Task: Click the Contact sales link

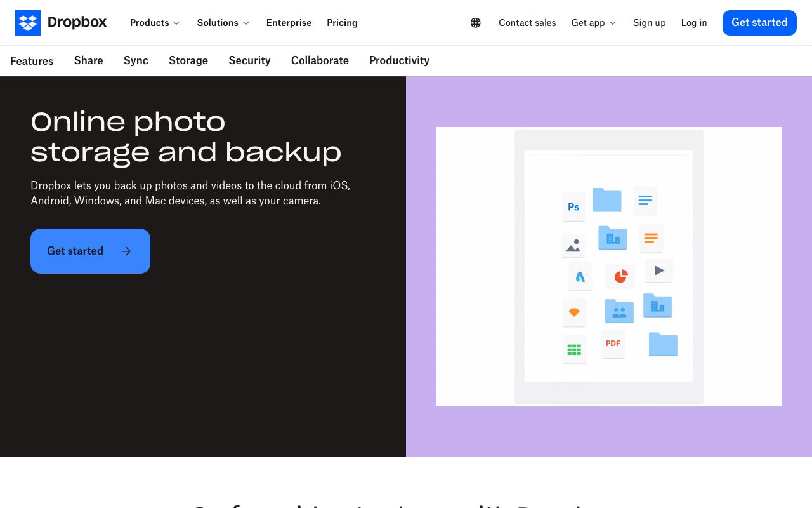Action: tap(527, 23)
